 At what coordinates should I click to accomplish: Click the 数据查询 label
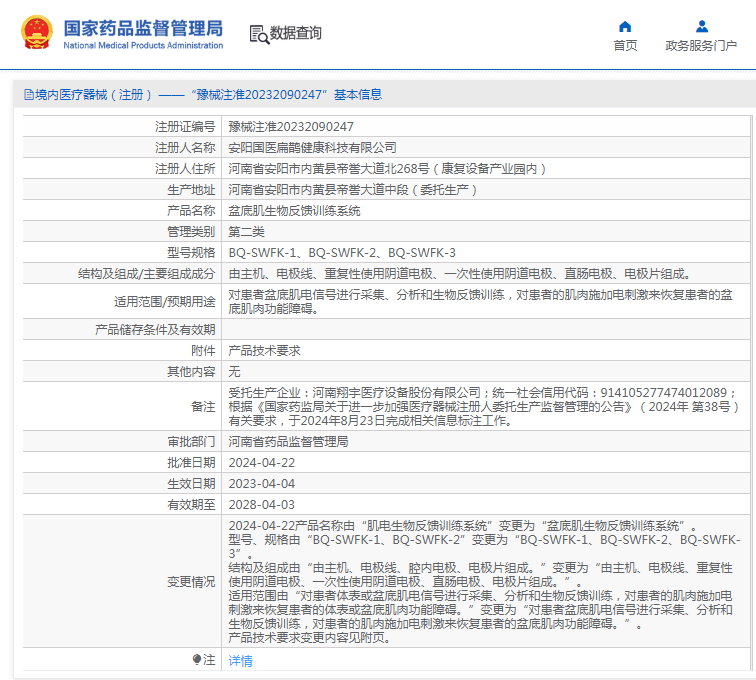tap(296, 33)
